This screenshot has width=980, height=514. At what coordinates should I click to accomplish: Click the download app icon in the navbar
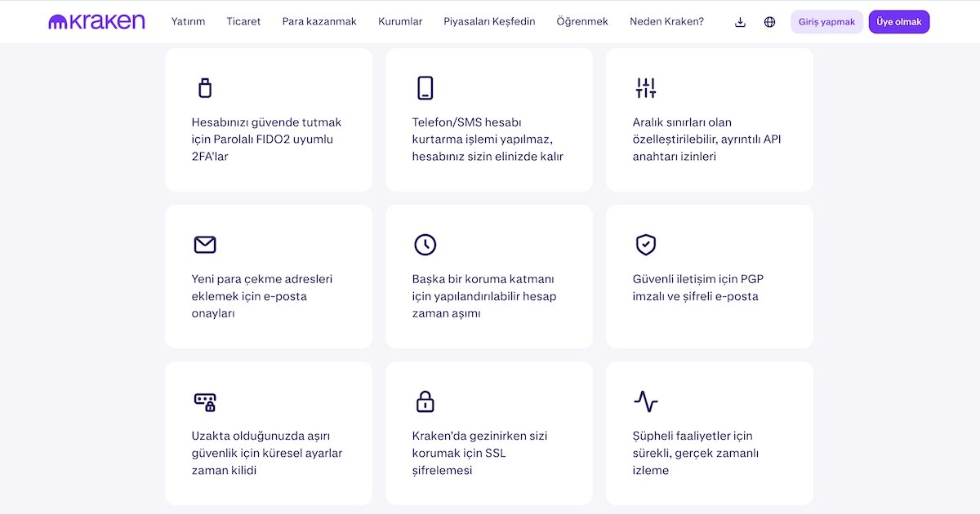coord(740,21)
